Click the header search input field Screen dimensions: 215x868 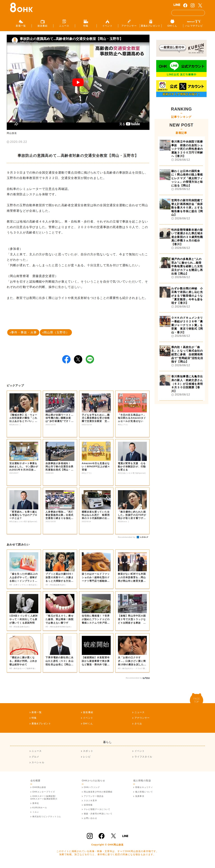click(x=188, y=13)
